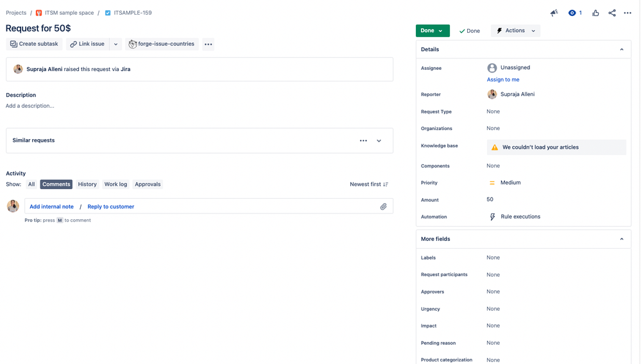Click the Rule executions lightning icon

pos(493,217)
